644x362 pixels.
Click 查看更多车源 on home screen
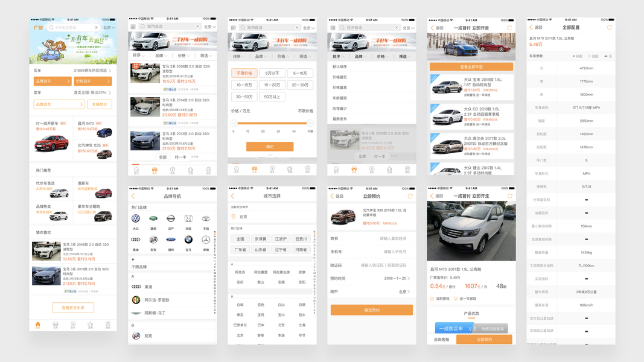72,308
